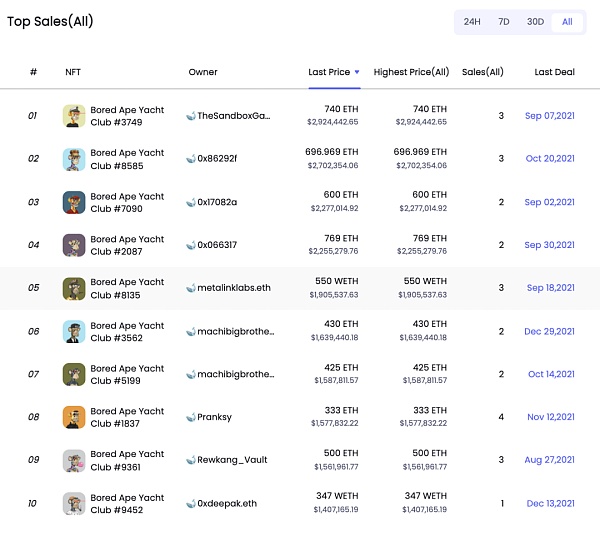Open the Sep 07,2021 last deal link
The width and height of the screenshot is (600, 536).
(549, 116)
